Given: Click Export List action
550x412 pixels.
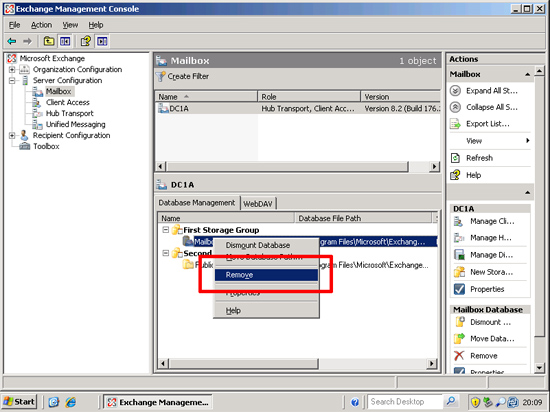Looking at the screenshot, I should tap(488, 124).
